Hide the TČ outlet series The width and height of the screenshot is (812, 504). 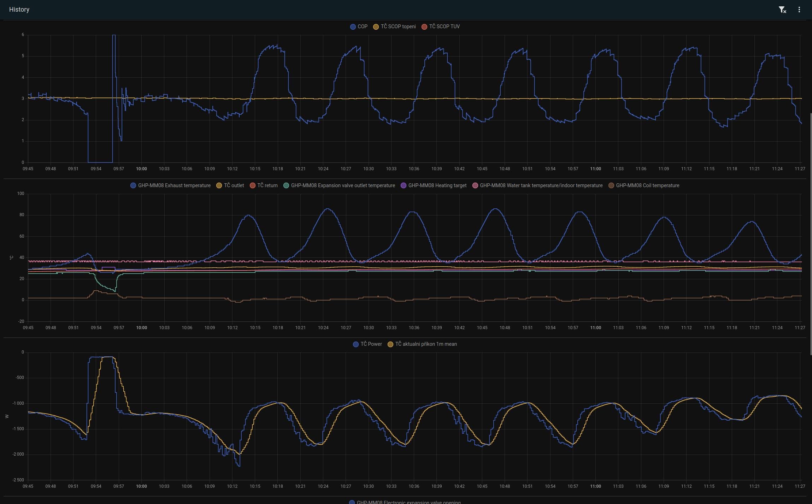(x=234, y=185)
